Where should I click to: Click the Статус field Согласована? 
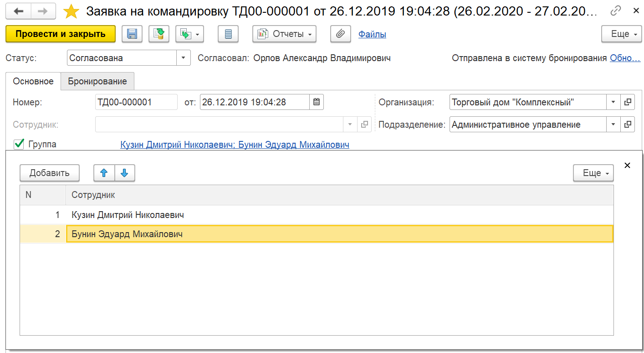(122, 58)
